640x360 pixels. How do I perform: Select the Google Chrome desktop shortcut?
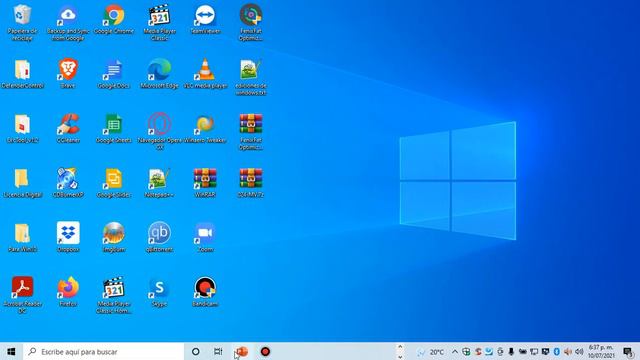coord(114,19)
